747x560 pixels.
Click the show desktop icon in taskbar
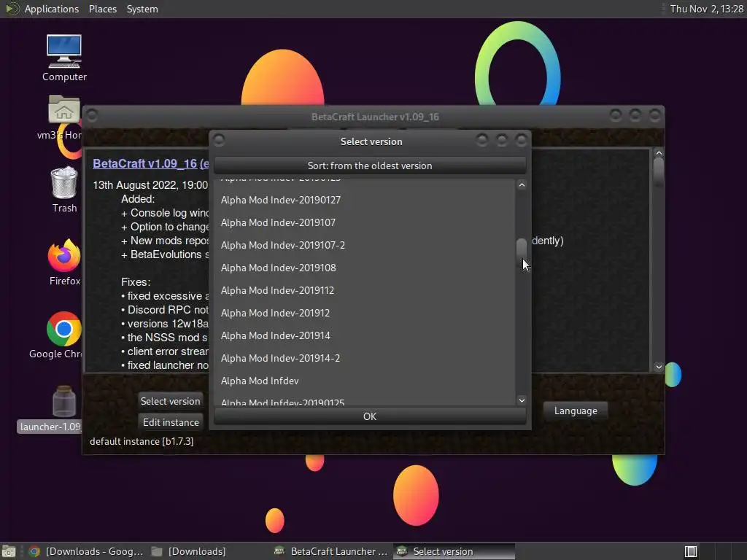[9, 551]
